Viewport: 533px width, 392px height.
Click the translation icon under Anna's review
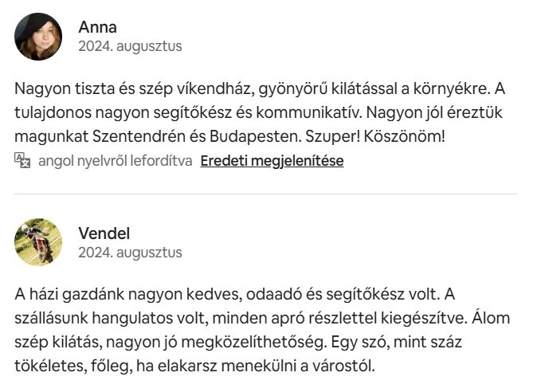22,160
